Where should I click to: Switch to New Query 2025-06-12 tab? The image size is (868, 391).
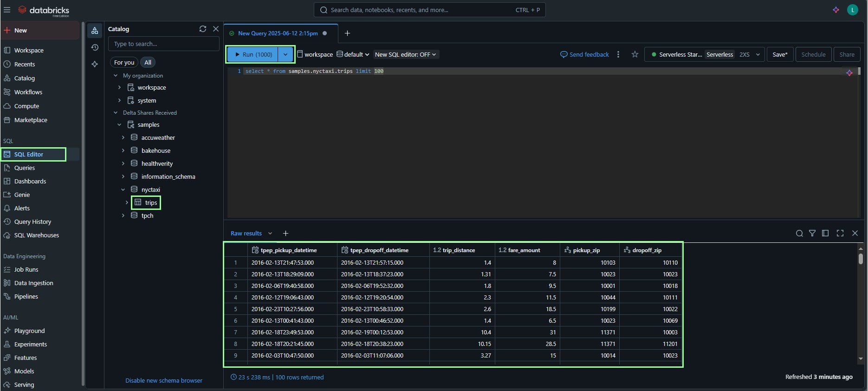(x=278, y=33)
